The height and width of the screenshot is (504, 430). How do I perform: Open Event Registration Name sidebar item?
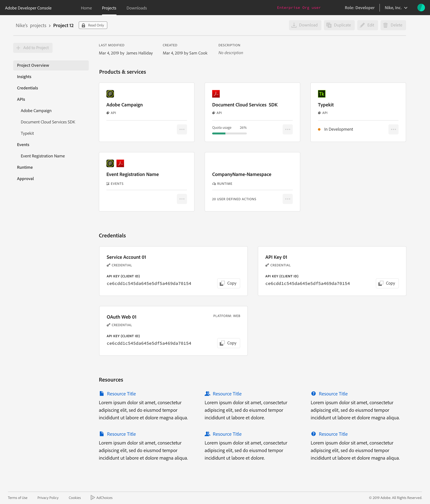point(43,156)
